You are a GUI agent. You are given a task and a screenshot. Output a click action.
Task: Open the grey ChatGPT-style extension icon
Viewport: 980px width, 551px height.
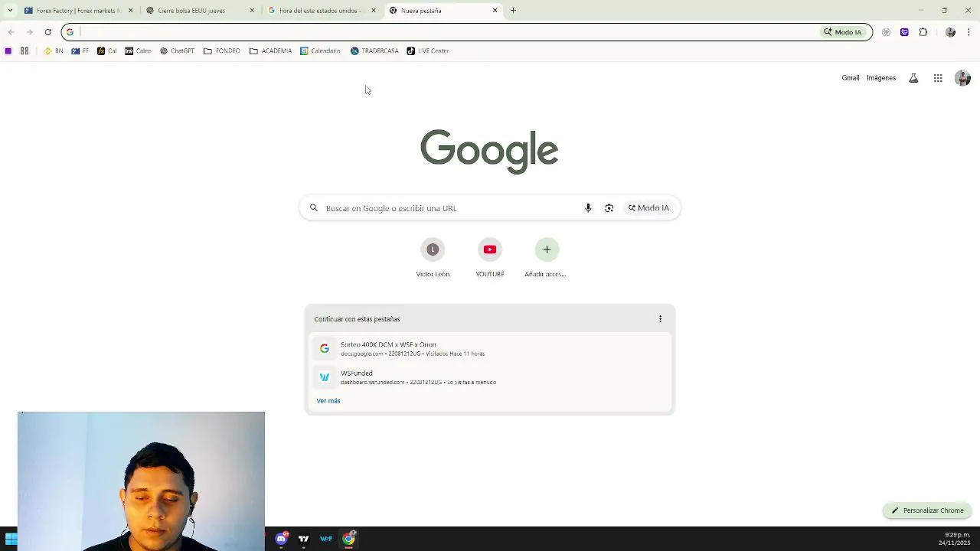886,32
